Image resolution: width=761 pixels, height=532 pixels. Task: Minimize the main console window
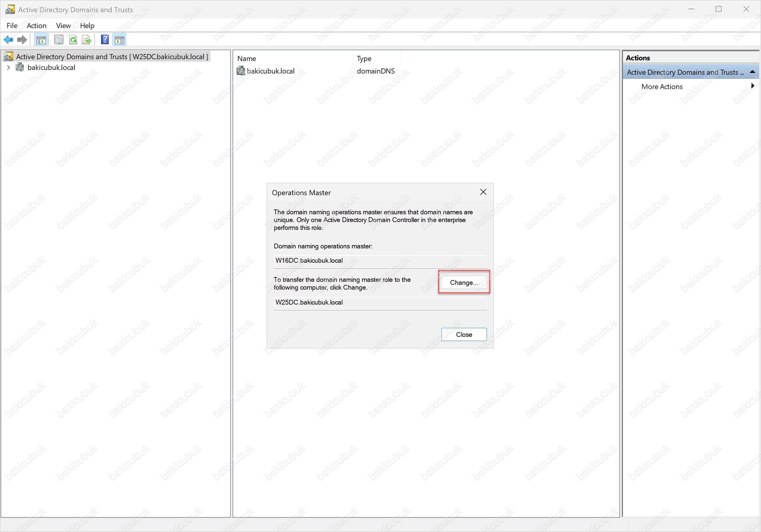pos(691,9)
